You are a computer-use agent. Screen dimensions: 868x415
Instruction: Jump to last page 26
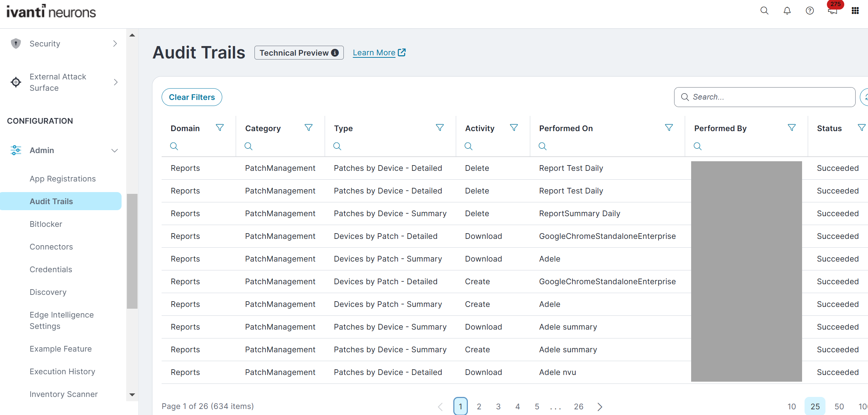pyautogui.click(x=579, y=406)
